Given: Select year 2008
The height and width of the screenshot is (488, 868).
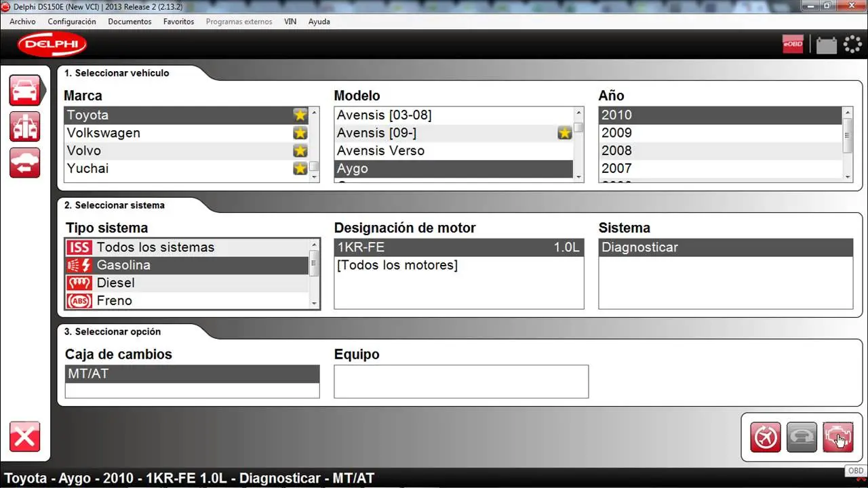Looking at the screenshot, I should 721,150.
